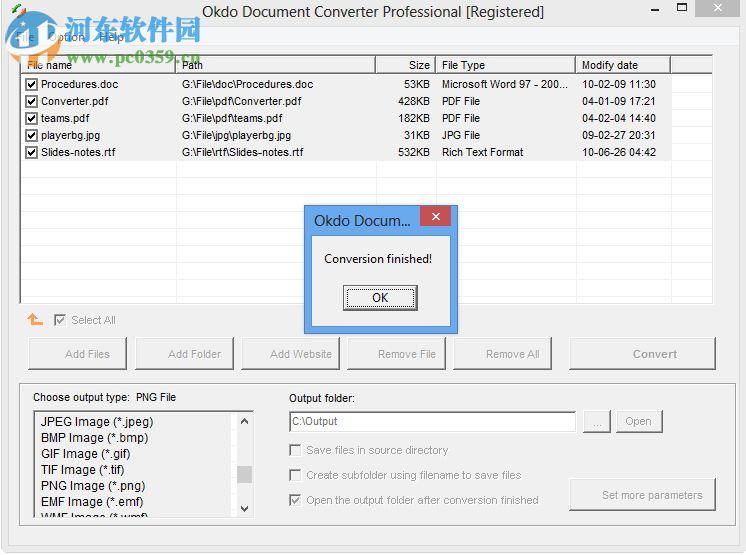Enable Save files in source directory
Screen dimensions: 746x555
tap(295, 450)
